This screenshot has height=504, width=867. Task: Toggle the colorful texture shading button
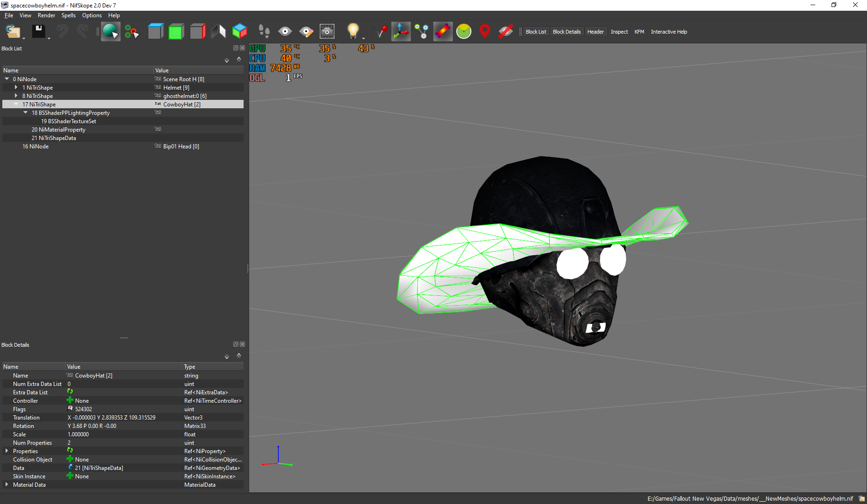443,32
